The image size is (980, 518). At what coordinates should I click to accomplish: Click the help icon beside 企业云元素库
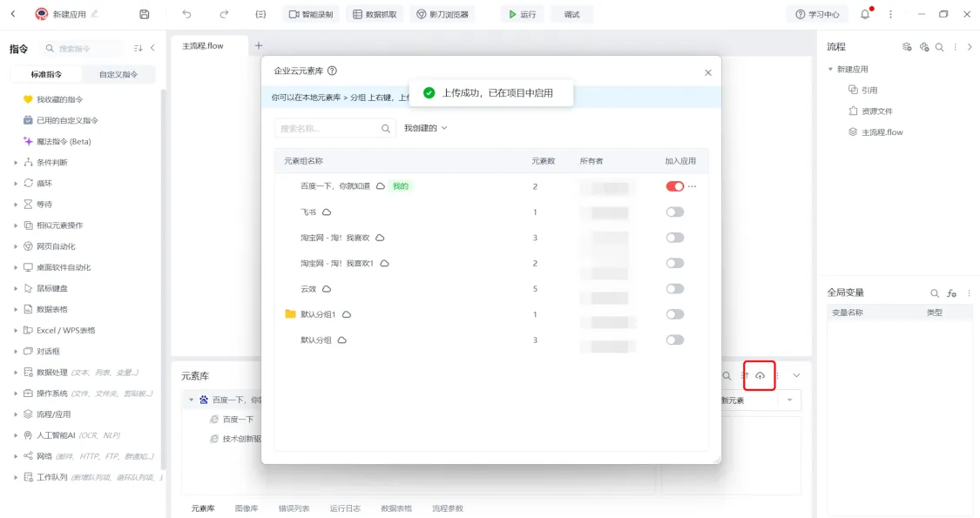click(332, 71)
